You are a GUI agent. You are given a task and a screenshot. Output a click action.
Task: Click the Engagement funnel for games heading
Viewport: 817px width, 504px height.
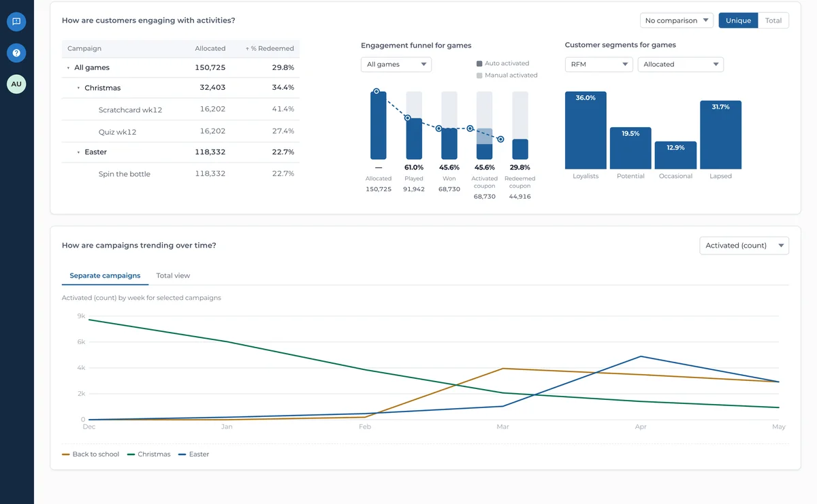coord(416,46)
